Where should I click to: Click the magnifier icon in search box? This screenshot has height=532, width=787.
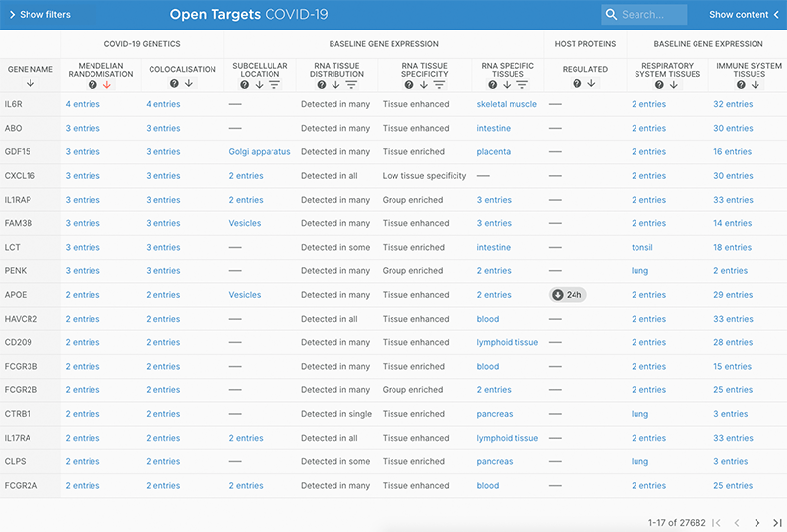click(611, 14)
